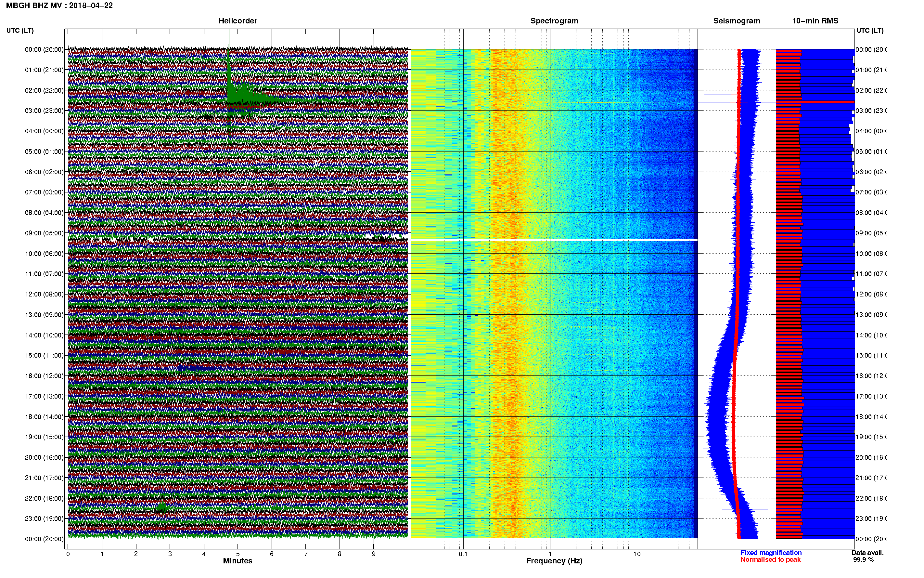Click left axis label '02:00 (22:00)'
The image size is (924, 578).
pyautogui.click(x=44, y=90)
